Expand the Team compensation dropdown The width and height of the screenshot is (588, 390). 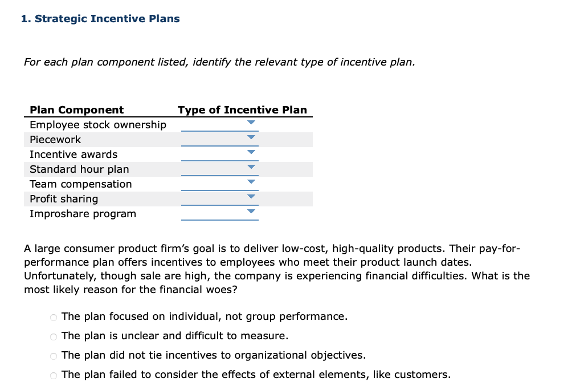coord(251,181)
